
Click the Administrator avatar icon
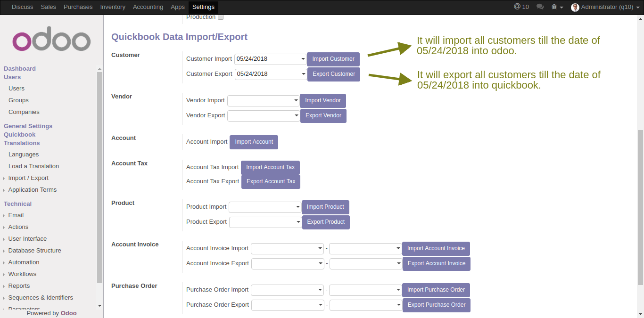[575, 7]
